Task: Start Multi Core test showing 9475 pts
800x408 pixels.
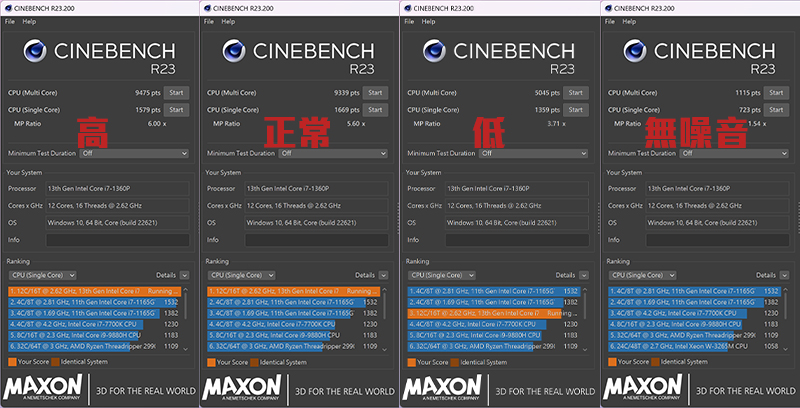Action: click(177, 93)
